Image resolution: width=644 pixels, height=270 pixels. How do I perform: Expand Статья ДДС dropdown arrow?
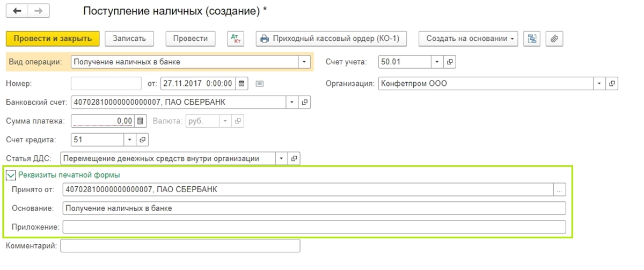pyautogui.click(x=282, y=158)
